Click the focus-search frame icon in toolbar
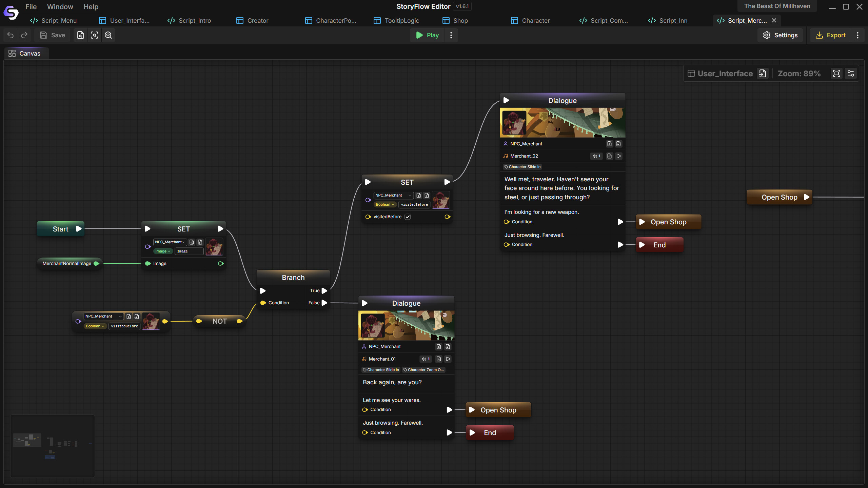This screenshot has width=868, height=488. click(x=95, y=35)
